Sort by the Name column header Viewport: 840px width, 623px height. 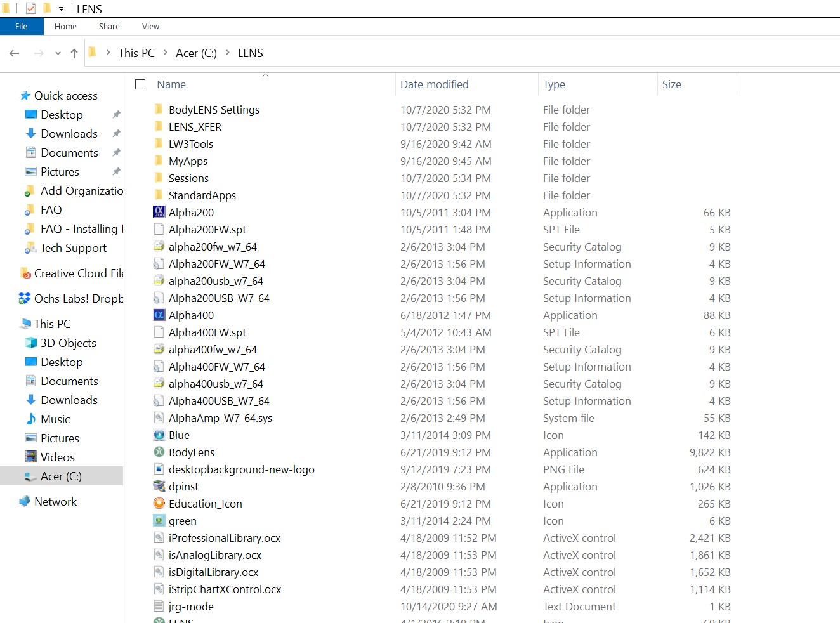(171, 84)
